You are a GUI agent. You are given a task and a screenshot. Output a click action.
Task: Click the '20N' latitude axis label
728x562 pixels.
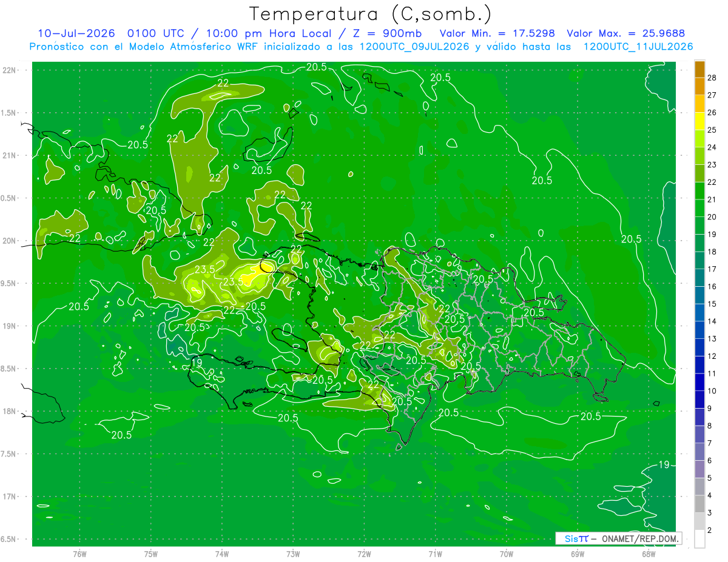pos(9,241)
